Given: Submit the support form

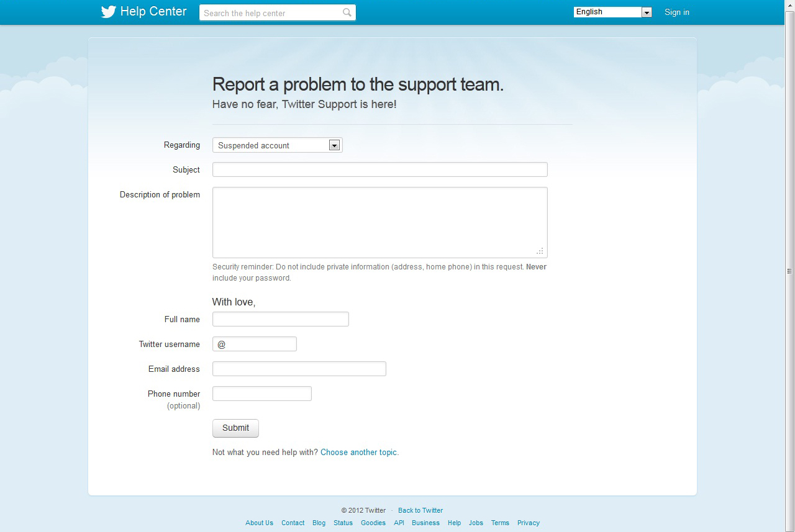Looking at the screenshot, I should click(x=235, y=428).
